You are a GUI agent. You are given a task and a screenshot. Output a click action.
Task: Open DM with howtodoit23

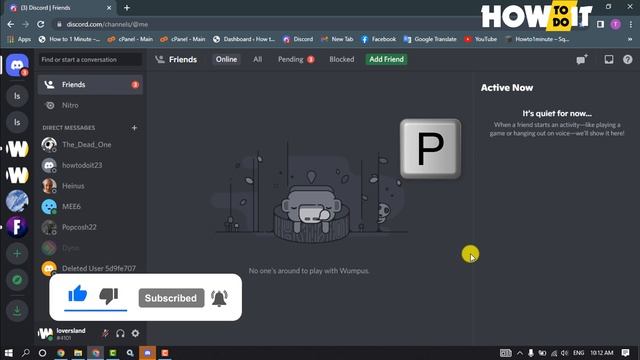click(90, 165)
